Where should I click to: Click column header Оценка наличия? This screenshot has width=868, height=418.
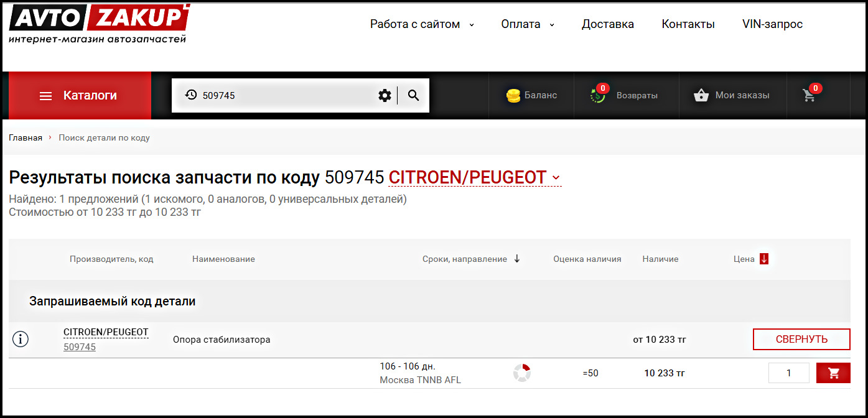pyautogui.click(x=587, y=259)
